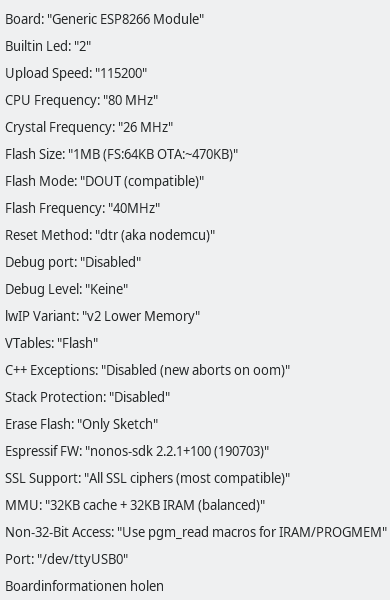Select the C++ Exceptions menu entry

click(x=195, y=370)
